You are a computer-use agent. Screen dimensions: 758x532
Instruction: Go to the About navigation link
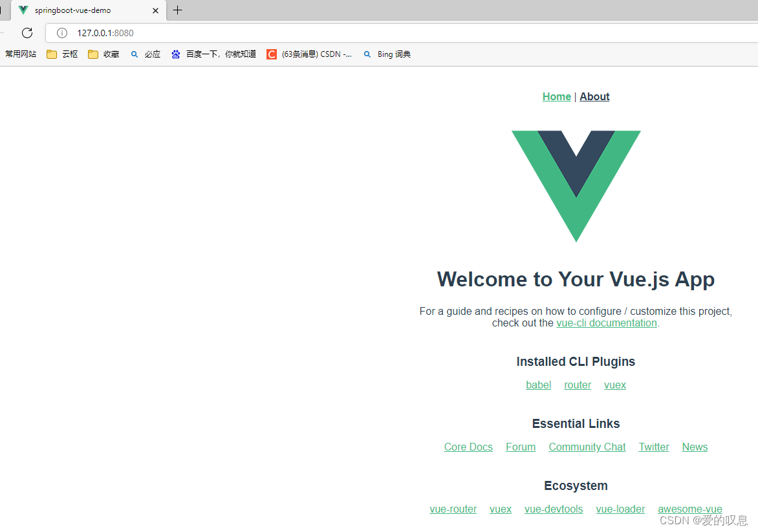pos(594,97)
